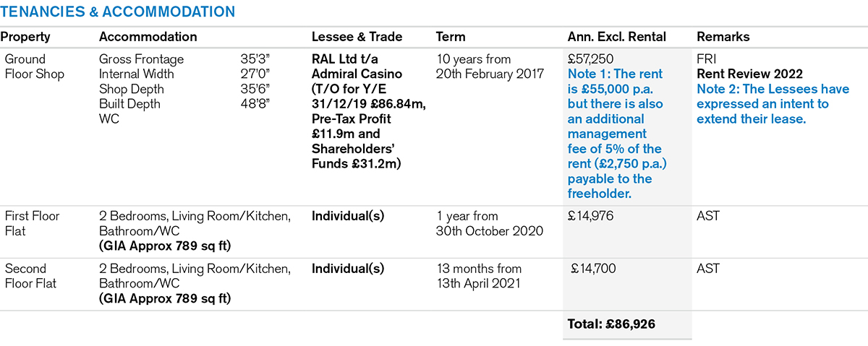
Task: Select the Ground Floor Shop cell
Action: coord(35,66)
